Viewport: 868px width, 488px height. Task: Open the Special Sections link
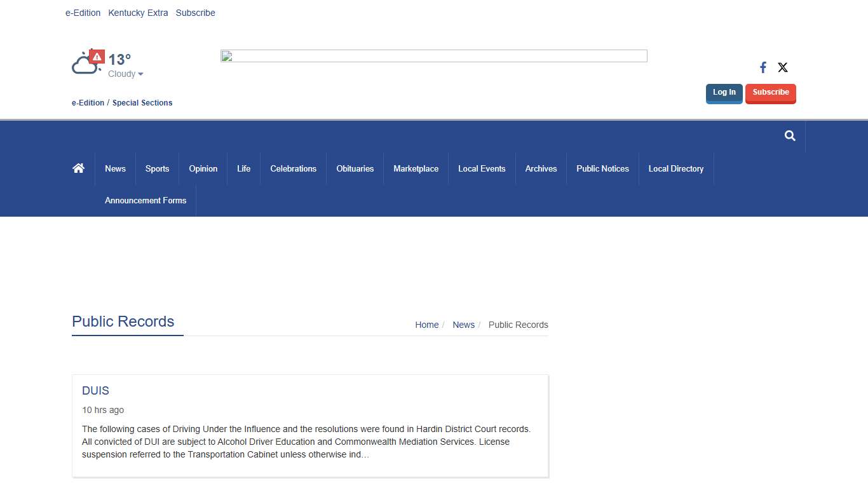142,103
